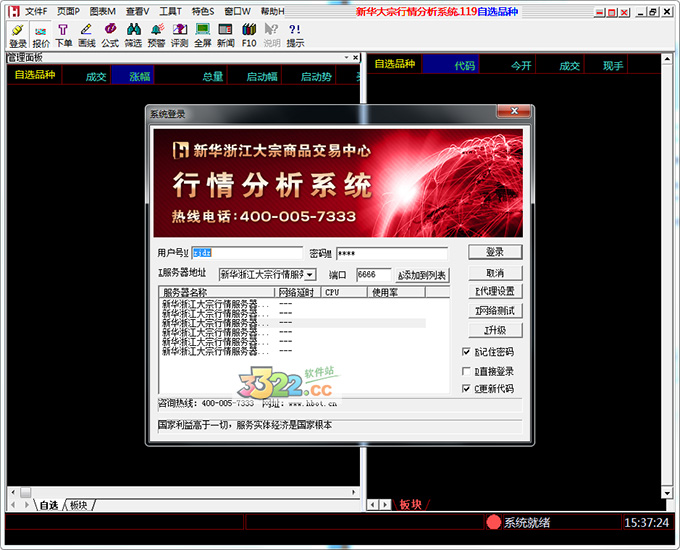680x550 pixels.
Task: Open the 页面P menu
Action: point(69,12)
